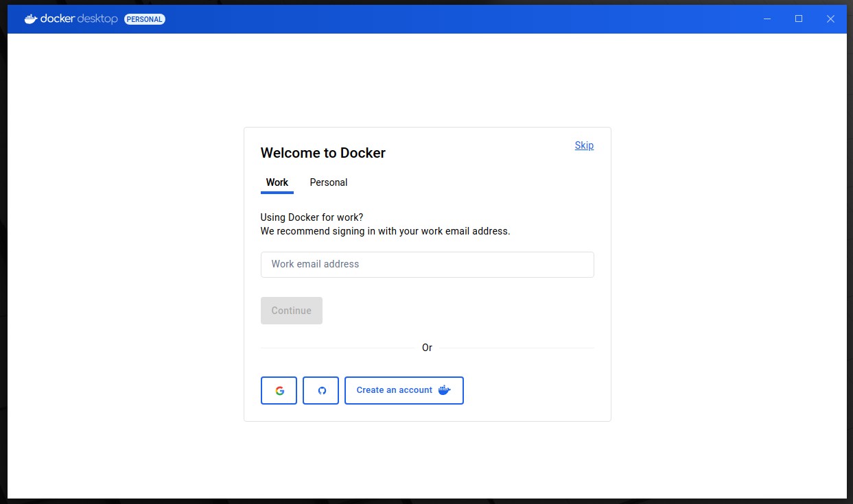Skip the sign-in step
The image size is (853, 504).
coord(584,145)
